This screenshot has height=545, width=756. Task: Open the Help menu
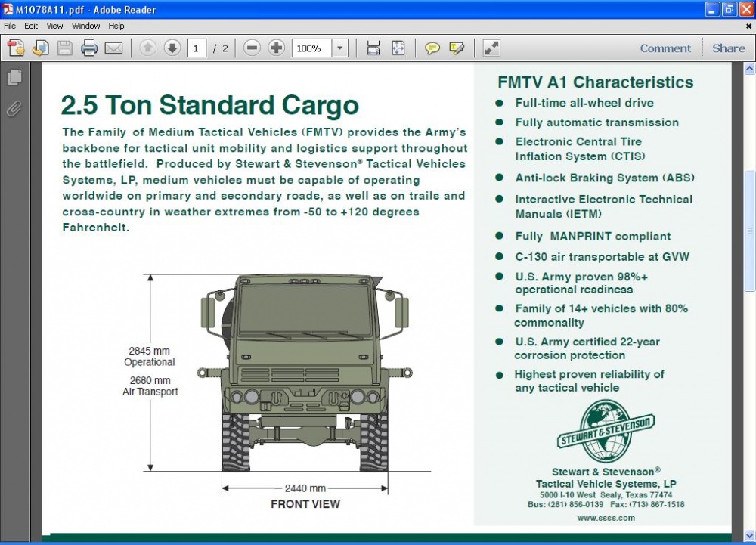(116, 26)
